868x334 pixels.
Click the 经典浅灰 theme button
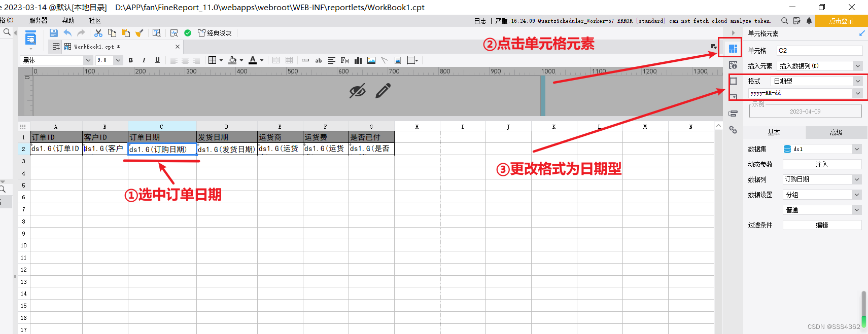pyautogui.click(x=215, y=33)
